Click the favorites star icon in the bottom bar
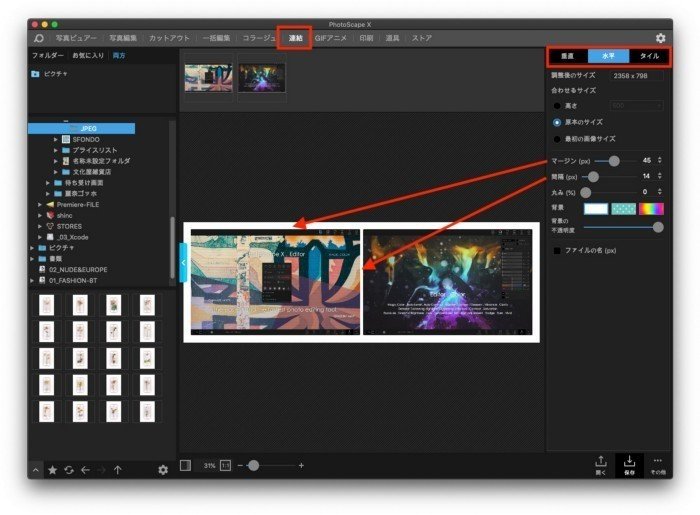Image resolution: width=700 pixels, height=515 pixels. tap(53, 470)
